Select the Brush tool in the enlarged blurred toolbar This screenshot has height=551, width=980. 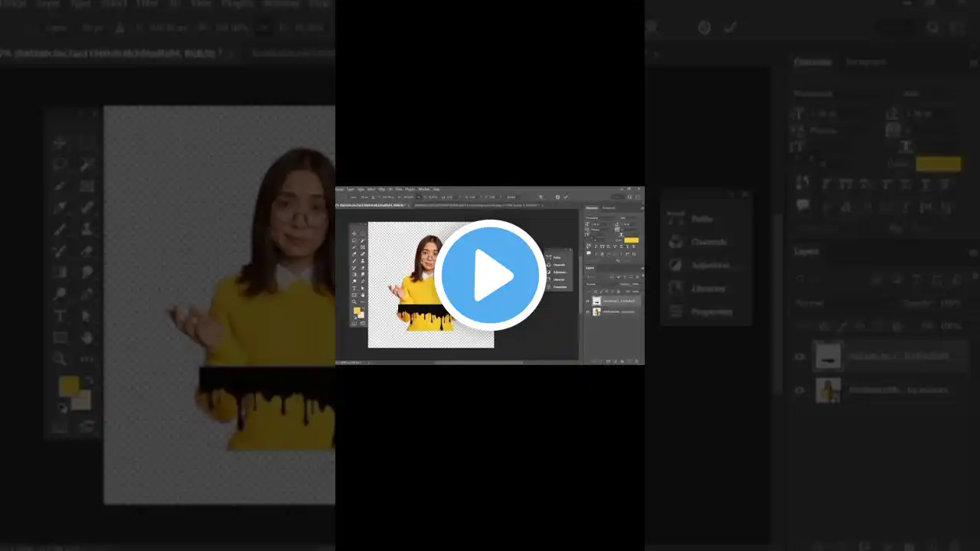pyautogui.click(x=60, y=229)
